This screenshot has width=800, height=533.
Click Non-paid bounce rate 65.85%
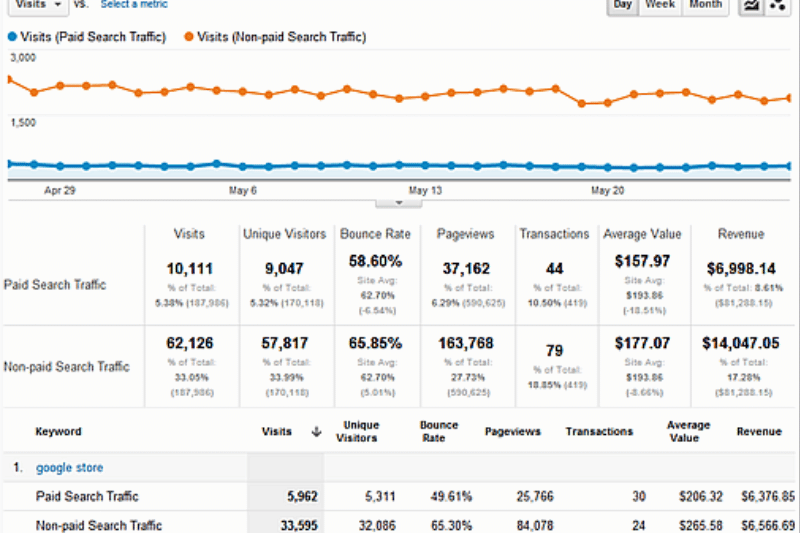376,343
